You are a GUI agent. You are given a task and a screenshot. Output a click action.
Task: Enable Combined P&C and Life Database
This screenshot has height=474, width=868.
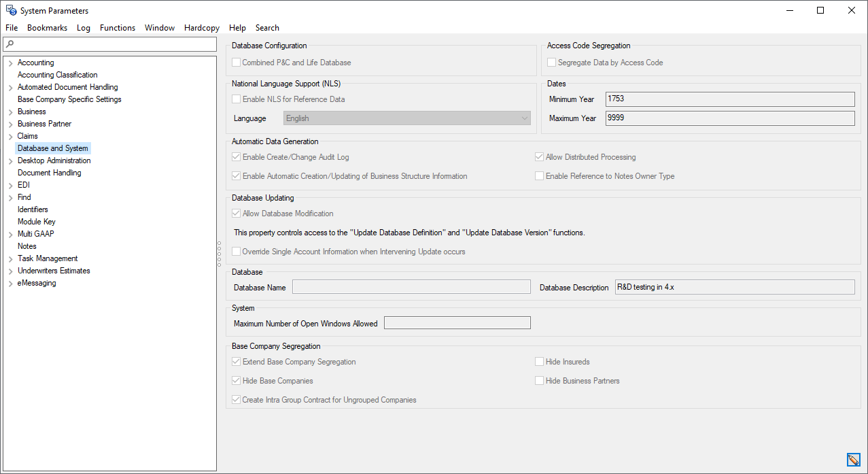(235, 62)
